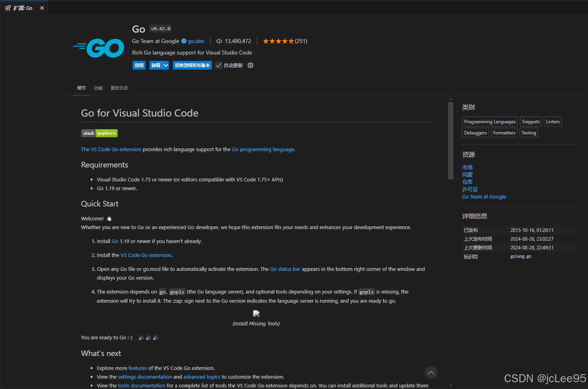Click the verified publisher badge icon

tap(184, 41)
